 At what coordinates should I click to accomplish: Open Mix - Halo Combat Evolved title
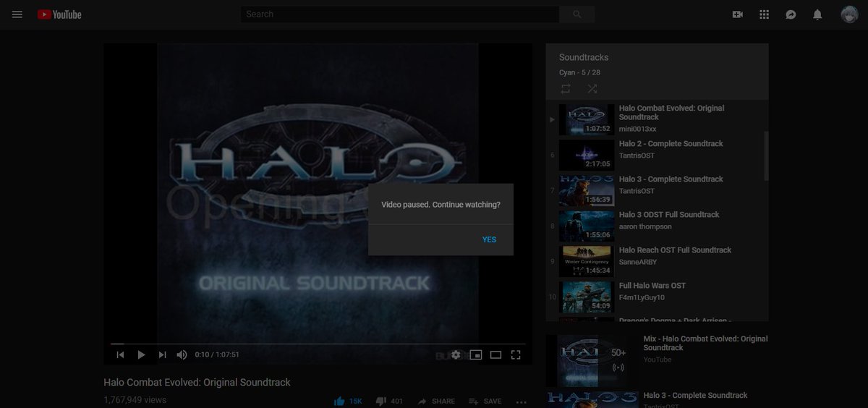tap(705, 343)
